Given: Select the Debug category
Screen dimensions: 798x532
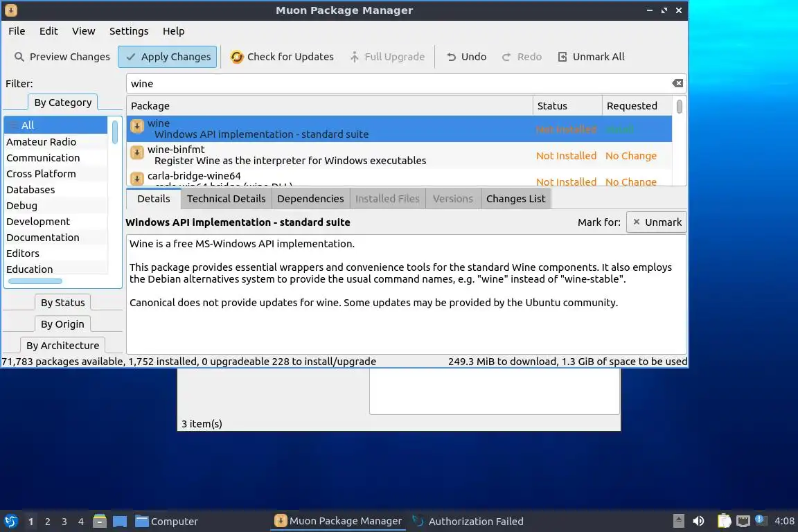Looking at the screenshot, I should pos(56,206).
